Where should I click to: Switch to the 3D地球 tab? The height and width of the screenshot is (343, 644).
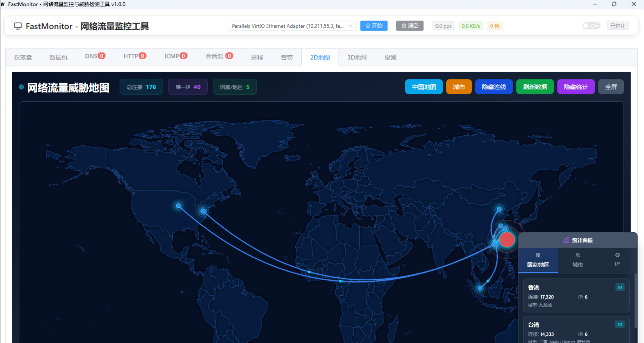coord(357,57)
